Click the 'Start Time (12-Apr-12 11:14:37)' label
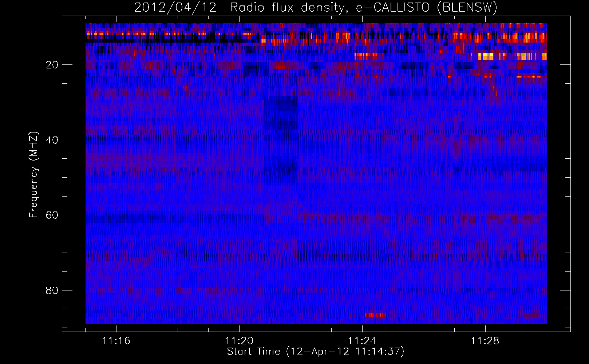The image size is (589, 364). point(316,352)
